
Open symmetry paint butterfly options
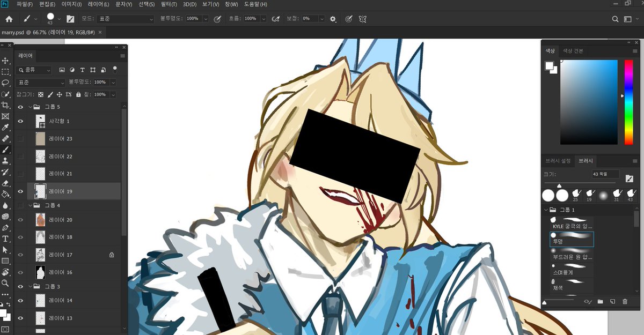pos(363,19)
